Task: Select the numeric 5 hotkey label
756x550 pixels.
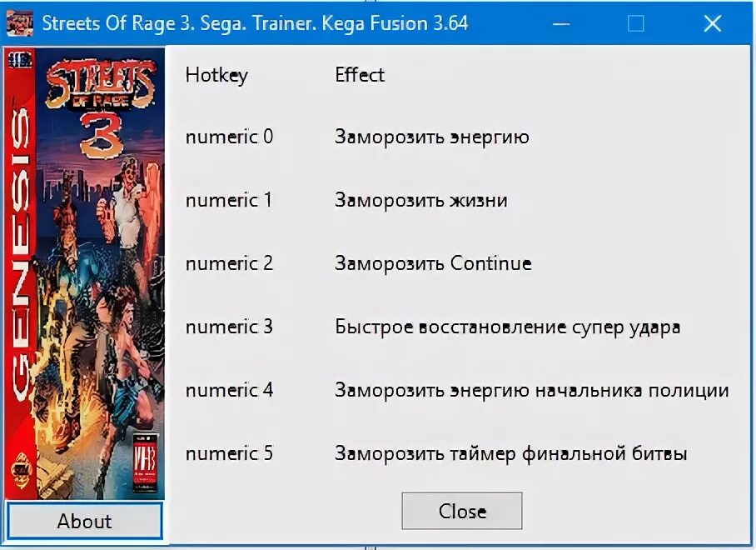Action: point(229,453)
